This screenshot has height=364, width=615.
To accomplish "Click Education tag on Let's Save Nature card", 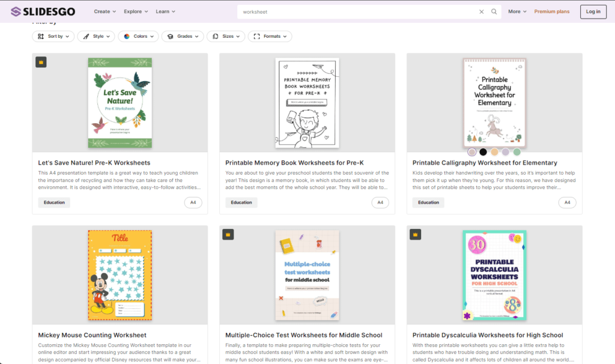I will [x=54, y=202].
